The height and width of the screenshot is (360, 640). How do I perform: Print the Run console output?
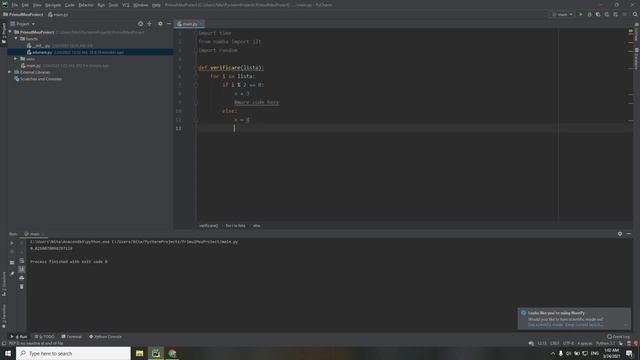22,278
